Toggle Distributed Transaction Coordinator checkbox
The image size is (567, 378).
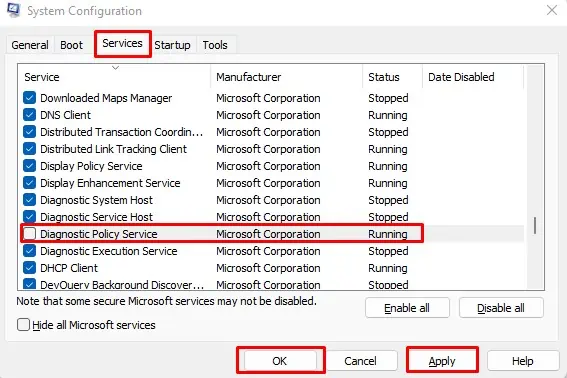coord(29,132)
